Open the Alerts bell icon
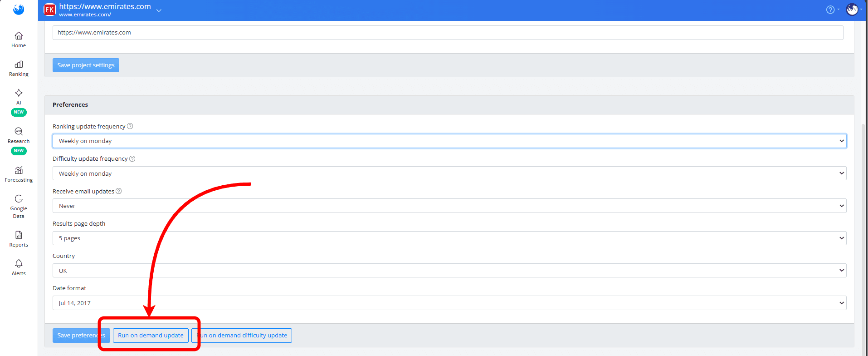This screenshot has width=868, height=356. pos(19,263)
